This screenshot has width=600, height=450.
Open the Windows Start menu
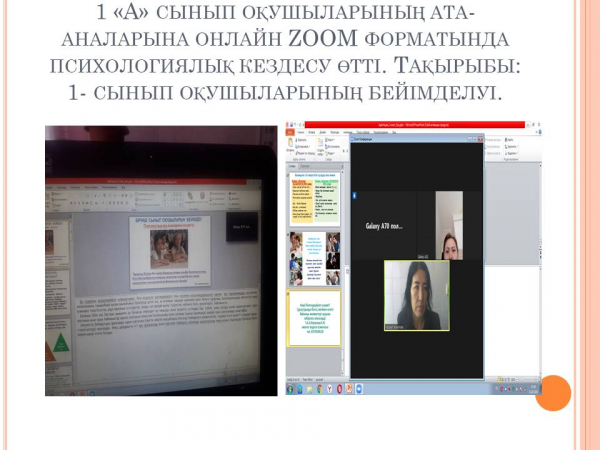pyautogui.click(x=290, y=388)
